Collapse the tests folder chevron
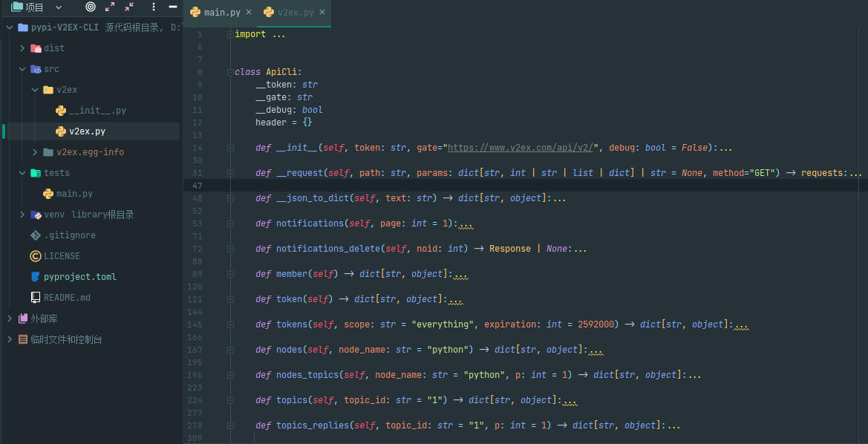Screen dimensions: 868x444 (22, 173)
